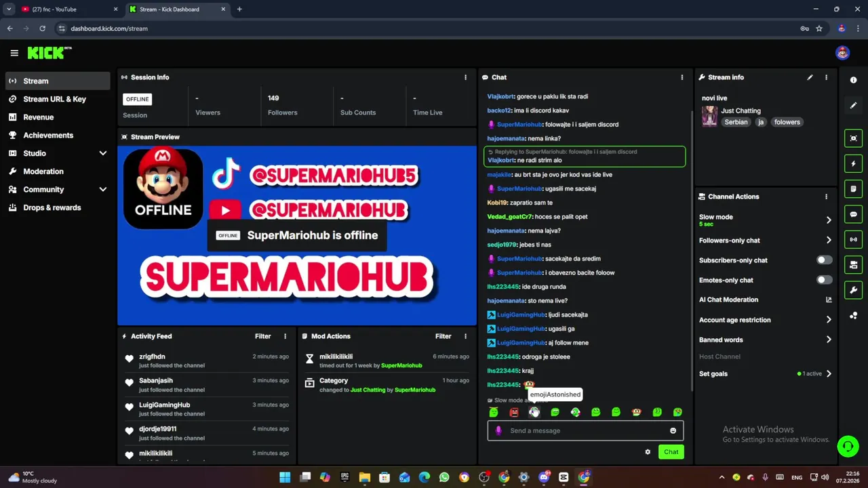Open Banned words settings chevron

point(829,340)
